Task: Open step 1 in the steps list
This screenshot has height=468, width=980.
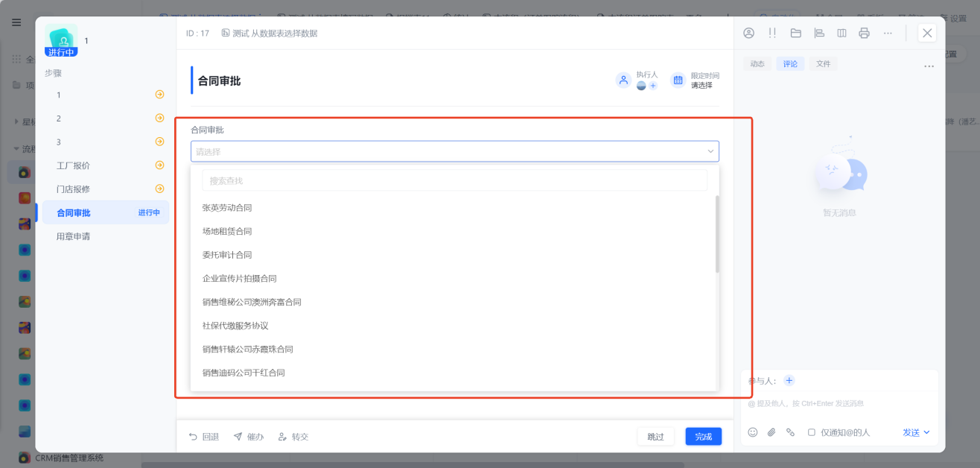Action: pos(106,95)
